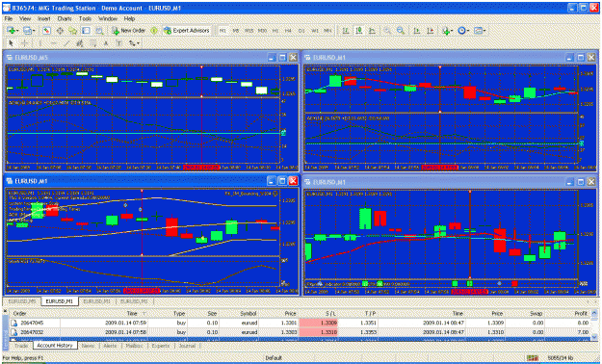Click the Zoom In magnifier icon
The width and height of the screenshot is (602, 364).
(387, 31)
